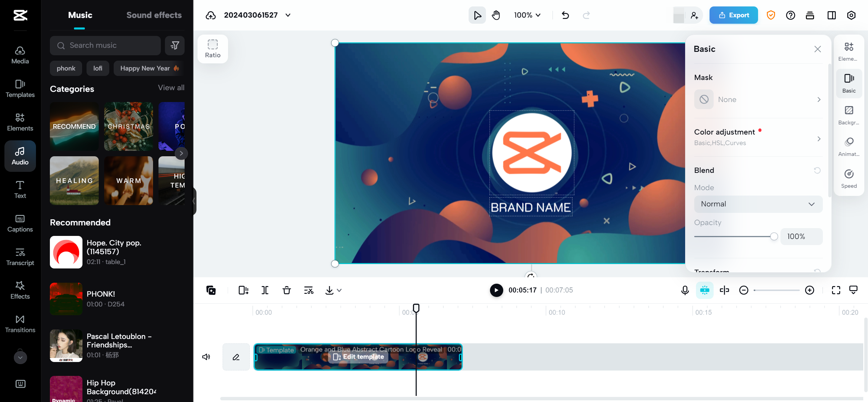Screen dimensions: 868x402
Task: Open the Audio panel in the left sidebar
Action: 20,156
